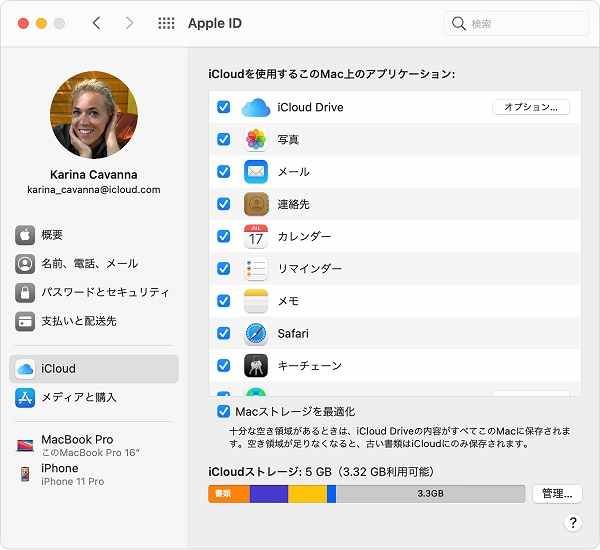Show all preferences grid icon

[x=166, y=23]
